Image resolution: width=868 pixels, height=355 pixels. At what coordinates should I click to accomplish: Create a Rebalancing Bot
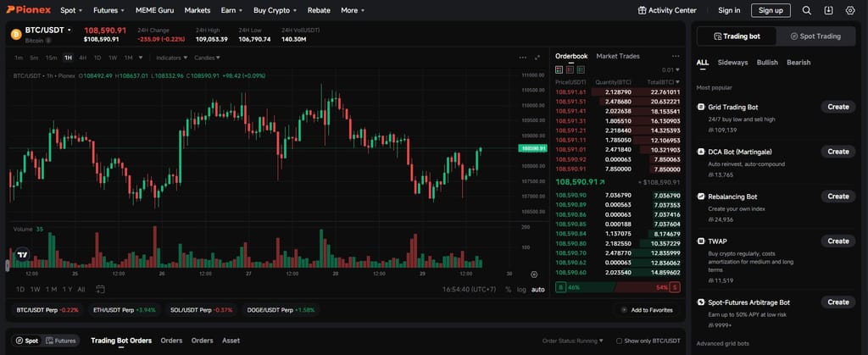click(x=837, y=197)
